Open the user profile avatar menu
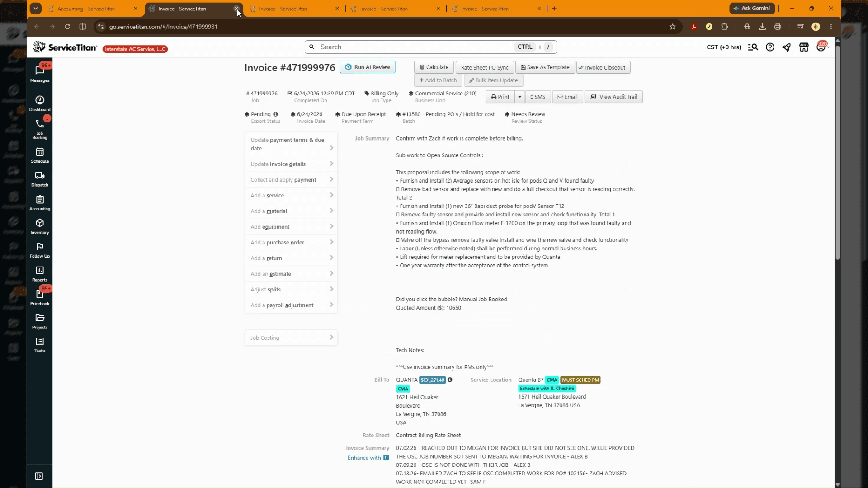Screen dimensions: 868x488 [821, 47]
